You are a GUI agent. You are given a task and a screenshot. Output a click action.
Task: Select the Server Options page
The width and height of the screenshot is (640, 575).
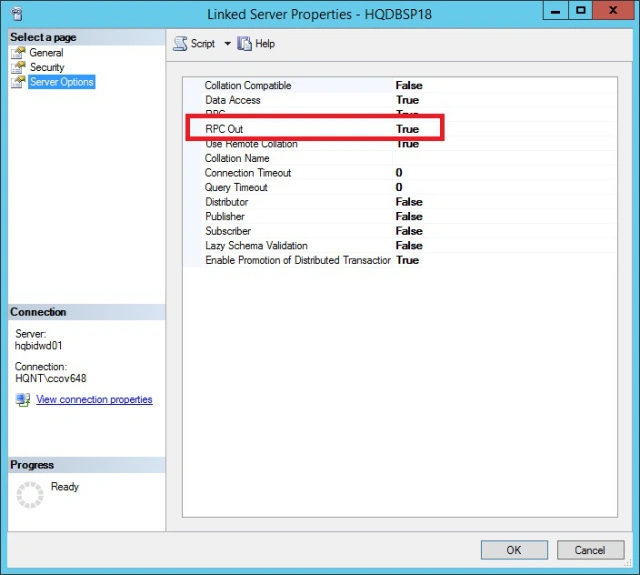[x=62, y=82]
